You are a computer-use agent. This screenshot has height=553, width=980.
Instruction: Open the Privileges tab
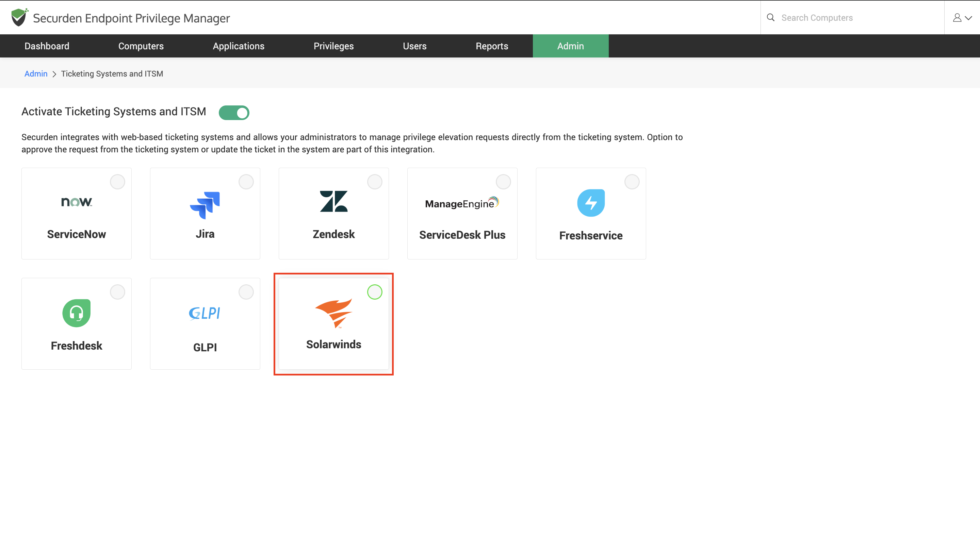(333, 46)
